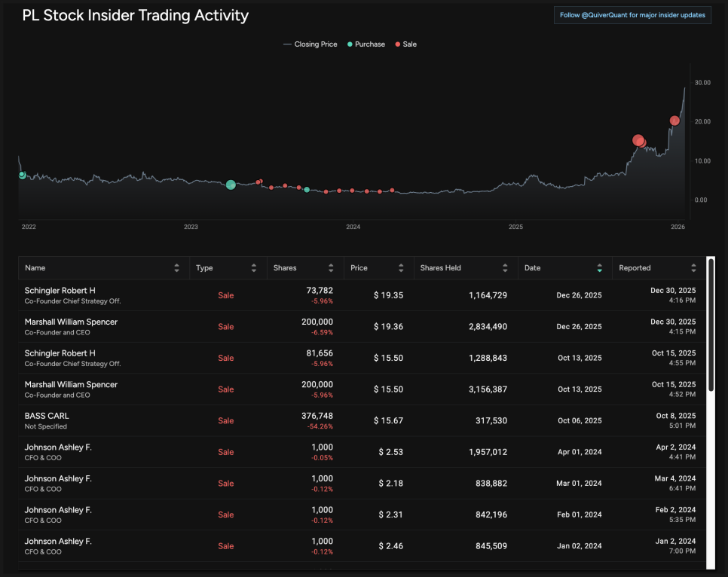This screenshot has height=577, width=728.
Task: Follow @QuiverQuant for insider updates
Action: (632, 15)
